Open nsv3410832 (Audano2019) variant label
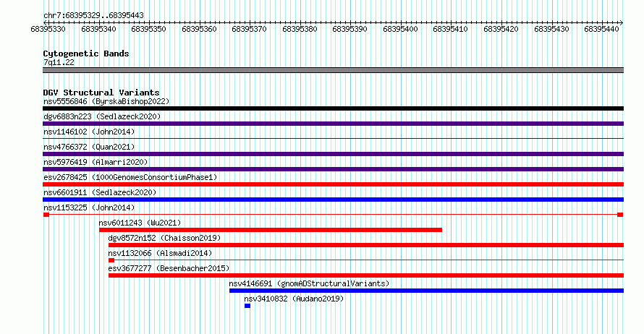 294,299
